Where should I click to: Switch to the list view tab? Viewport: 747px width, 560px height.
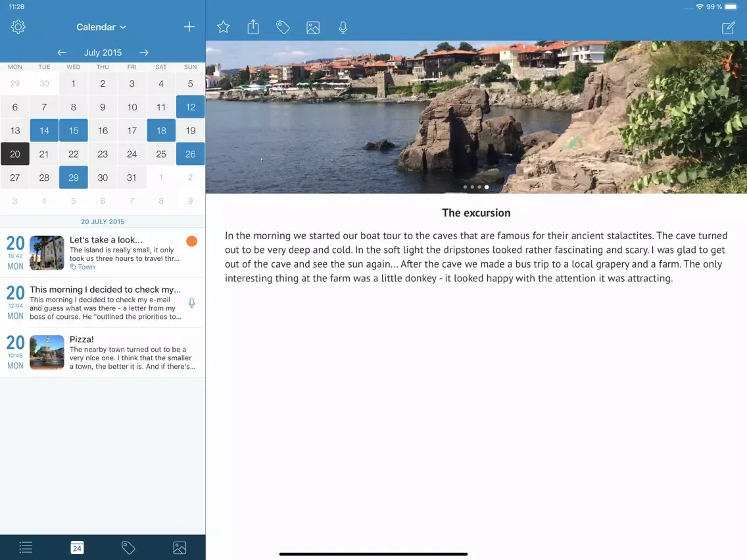tap(26, 548)
